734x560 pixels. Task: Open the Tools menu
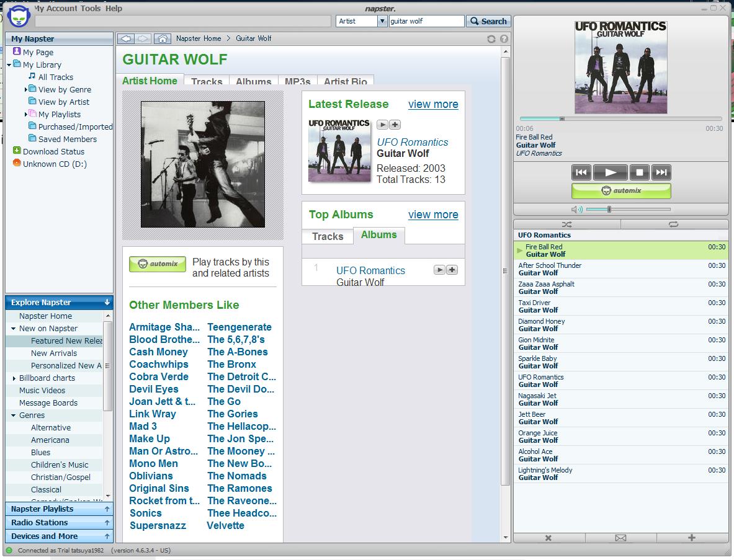pyautogui.click(x=91, y=9)
